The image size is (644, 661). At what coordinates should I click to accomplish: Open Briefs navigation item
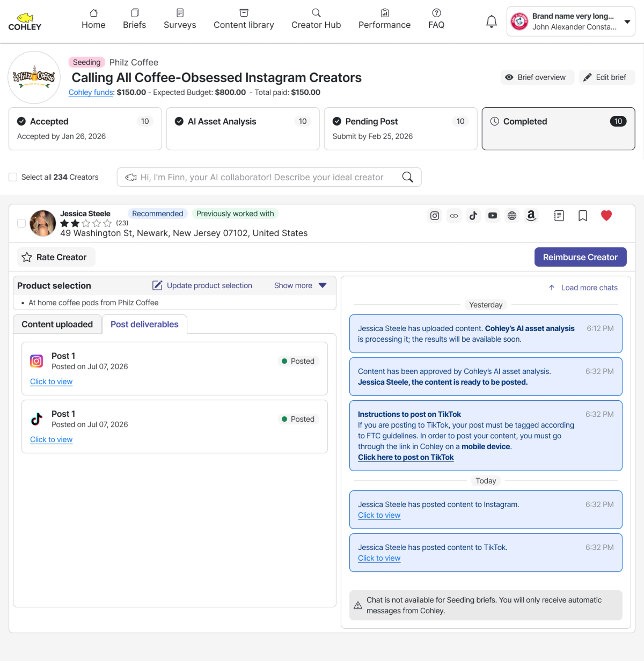coord(135,19)
